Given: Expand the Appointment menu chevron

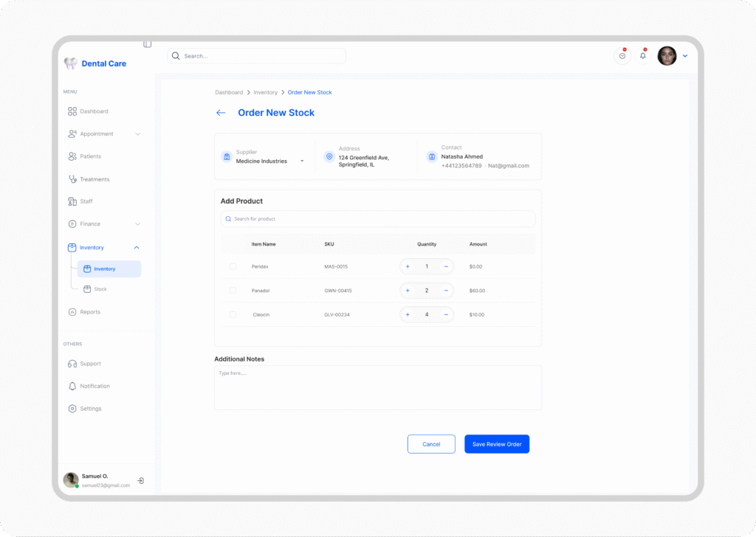Looking at the screenshot, I should 137,134.
